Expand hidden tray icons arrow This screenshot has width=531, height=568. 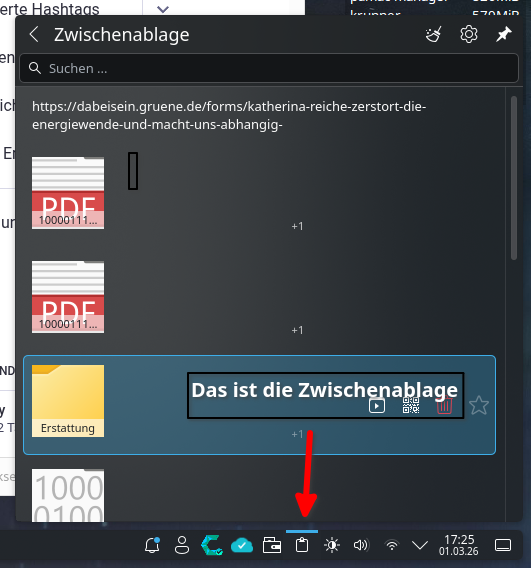click(x=420, y=545)
